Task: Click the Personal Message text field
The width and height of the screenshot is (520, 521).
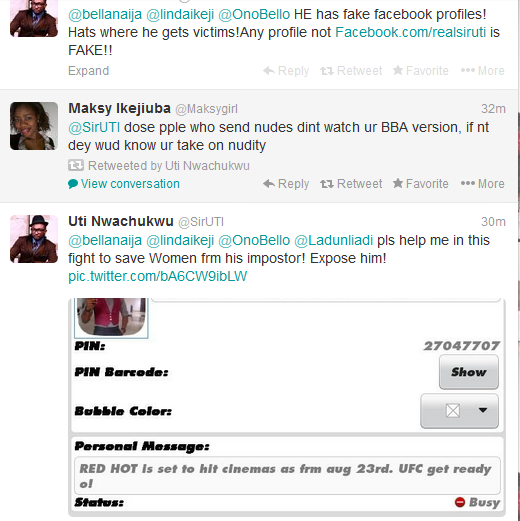Action: pos(287,476)
